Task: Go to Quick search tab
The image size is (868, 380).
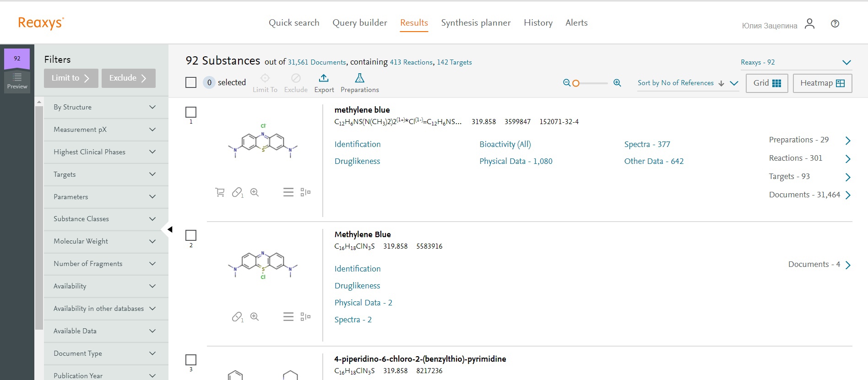Action: 294,23
